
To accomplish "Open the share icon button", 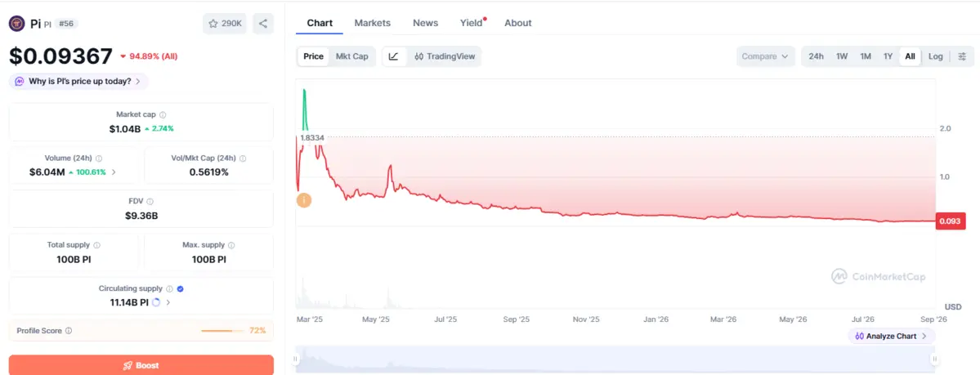I will (263, 24).
